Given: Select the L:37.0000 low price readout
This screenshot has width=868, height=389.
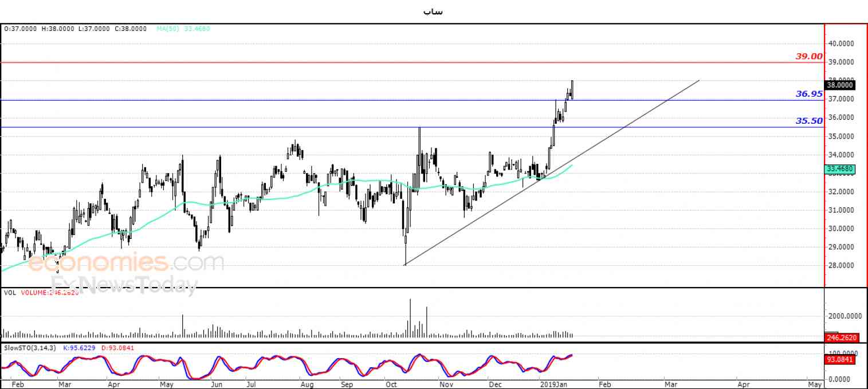Looking at the screenshot, I should [94, 29].
